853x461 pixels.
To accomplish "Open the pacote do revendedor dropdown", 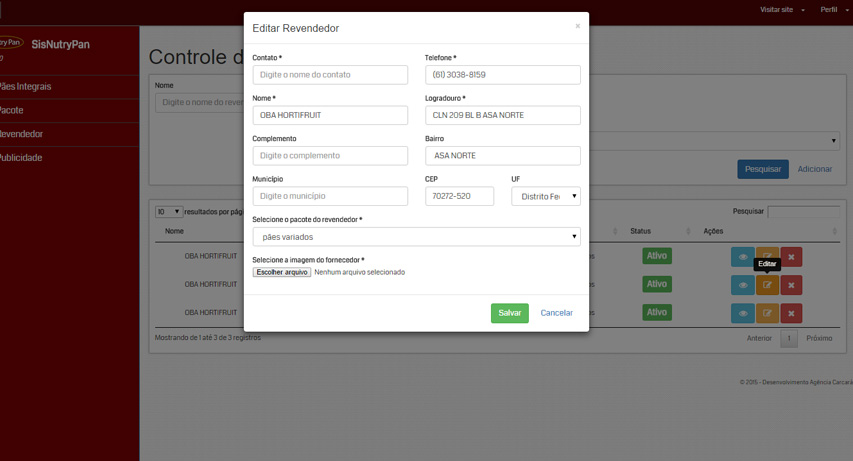I will click(416, 237).
